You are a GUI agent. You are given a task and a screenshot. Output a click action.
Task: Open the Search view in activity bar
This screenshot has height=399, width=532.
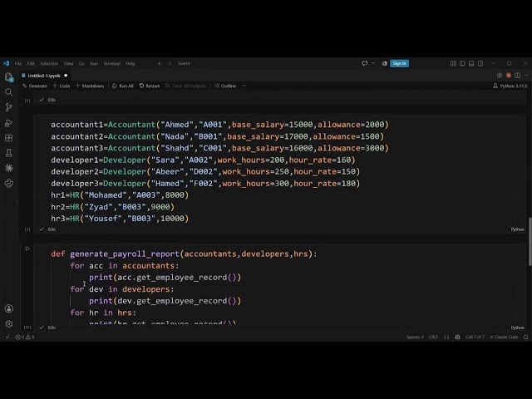point(9,92)
